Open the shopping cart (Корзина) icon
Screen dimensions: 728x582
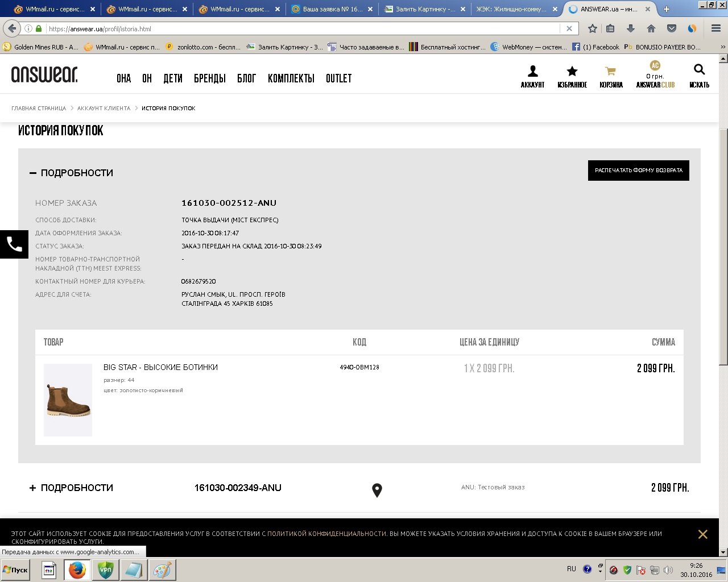pyautogui.click(x=610, y=71)
